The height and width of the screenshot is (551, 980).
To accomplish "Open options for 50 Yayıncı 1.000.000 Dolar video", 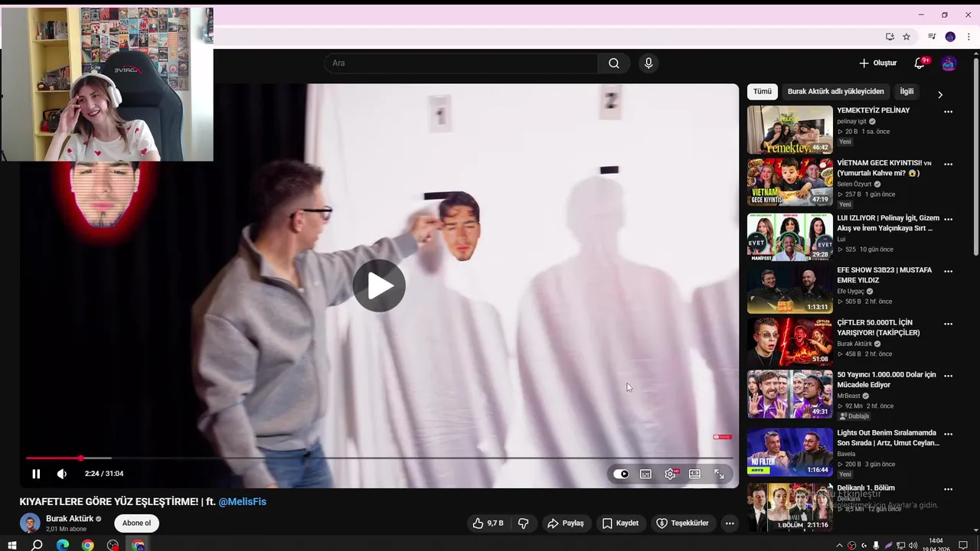I will (x=948, y=377).
